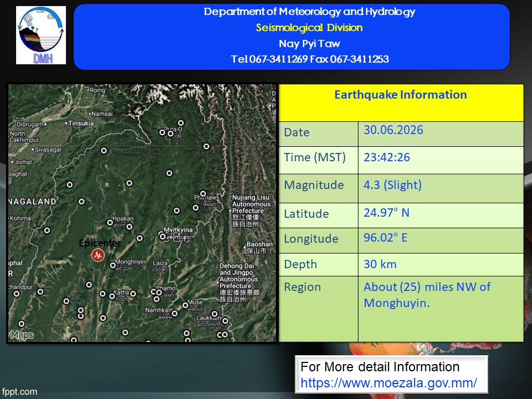This screenshot has width=532, height=399.
Task: Click the Epicenter label text
Action: 100,243
